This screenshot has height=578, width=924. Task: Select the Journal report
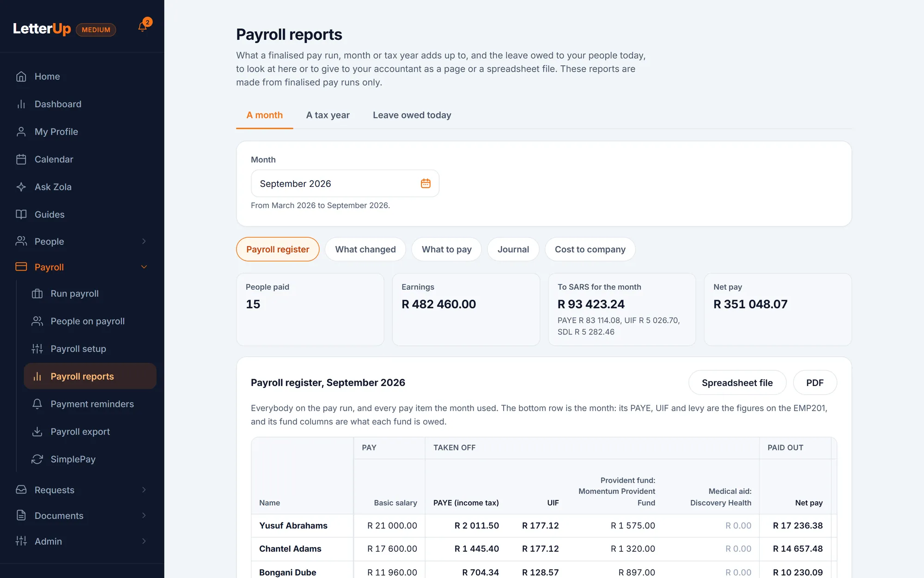513,249
